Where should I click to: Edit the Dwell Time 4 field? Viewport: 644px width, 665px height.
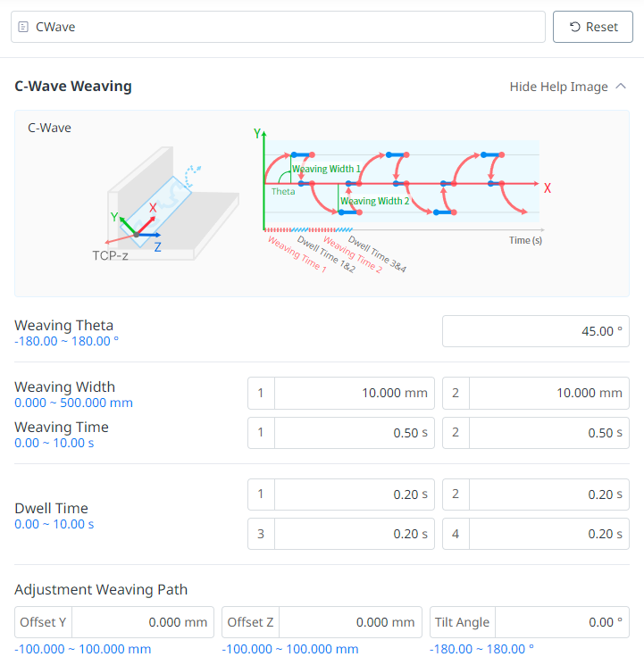click(548, 534)
